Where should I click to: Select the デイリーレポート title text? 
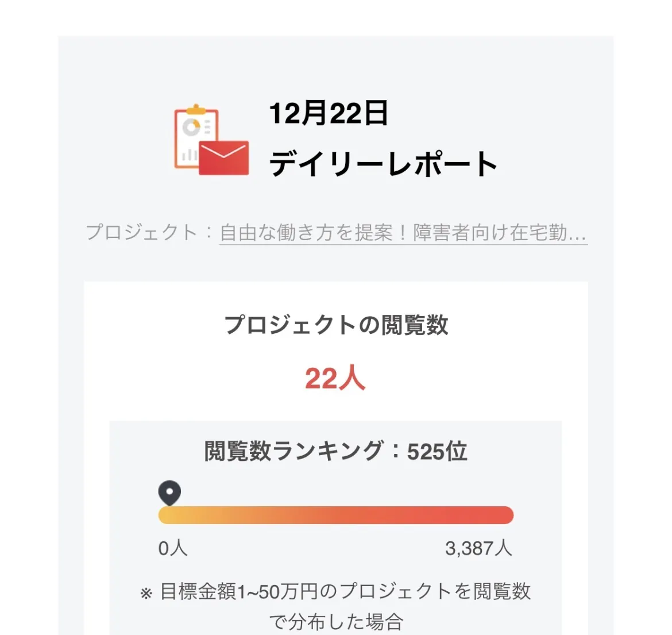click(383, 164)
